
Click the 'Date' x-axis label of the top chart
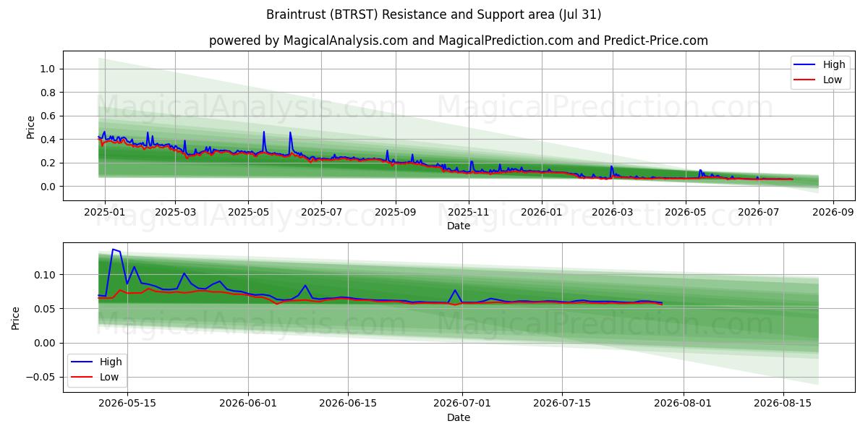(x=459, y=226)
